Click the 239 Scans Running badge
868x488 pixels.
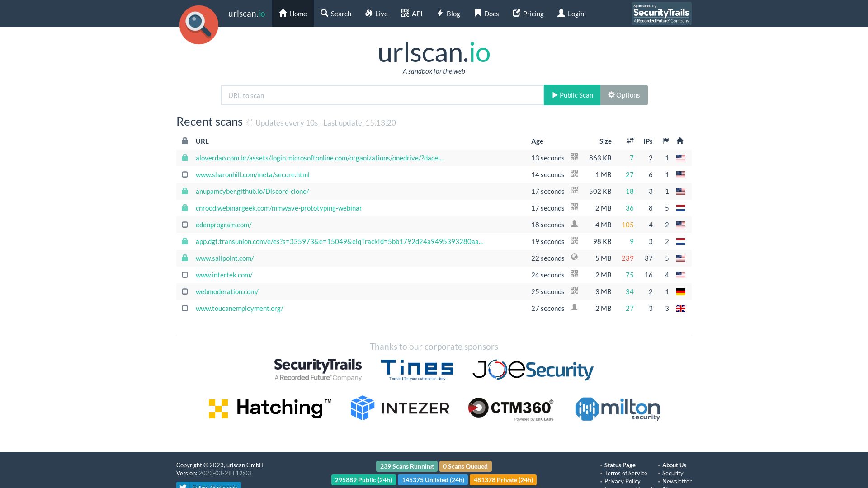406,466
